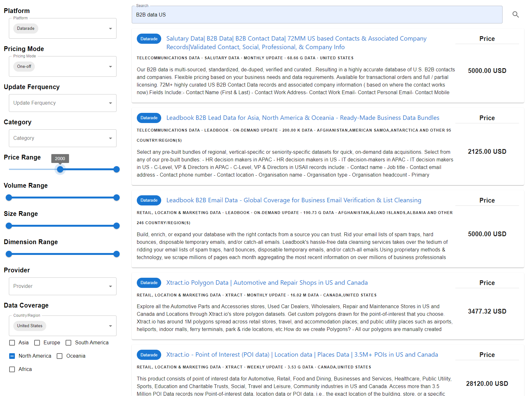Click Datarade badge on Xtract.io POI result
The height and width of the screenshot is (396, 532).
[x=149, y=355]
